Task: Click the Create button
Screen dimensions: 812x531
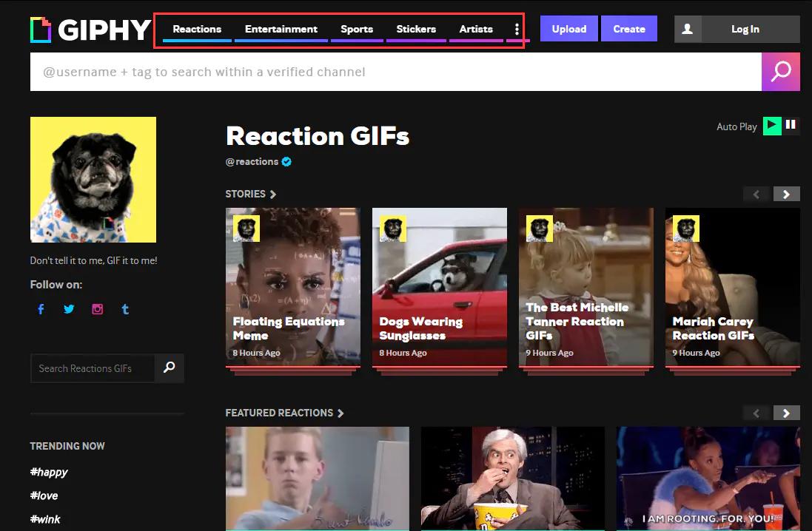Action: point(629,29)
